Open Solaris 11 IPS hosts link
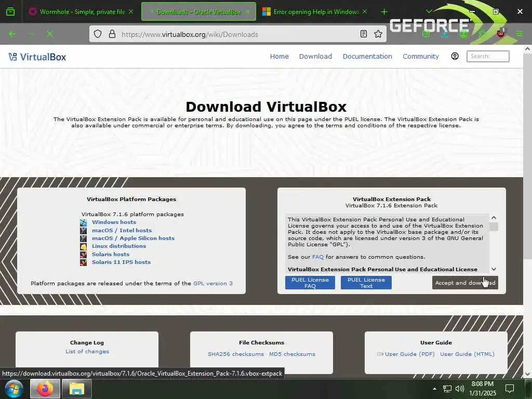The width and height of the screenshot is (532, 399). (122, 262)
